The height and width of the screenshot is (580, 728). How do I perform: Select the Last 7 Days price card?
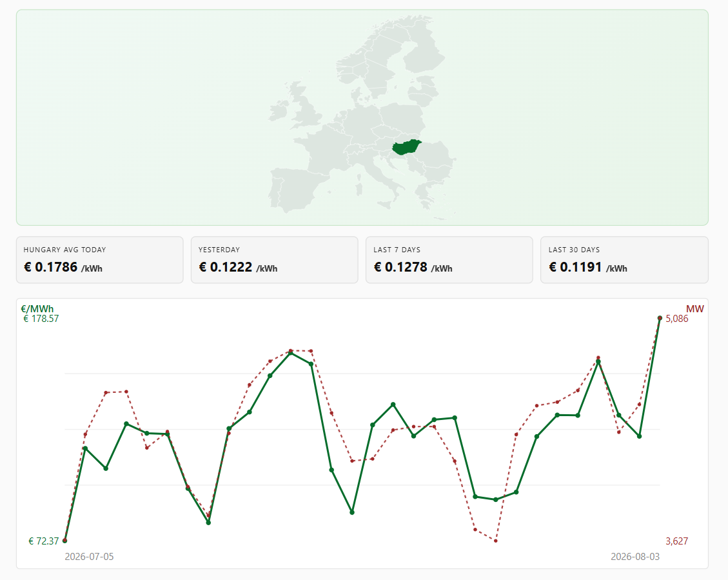click(449, 260)
